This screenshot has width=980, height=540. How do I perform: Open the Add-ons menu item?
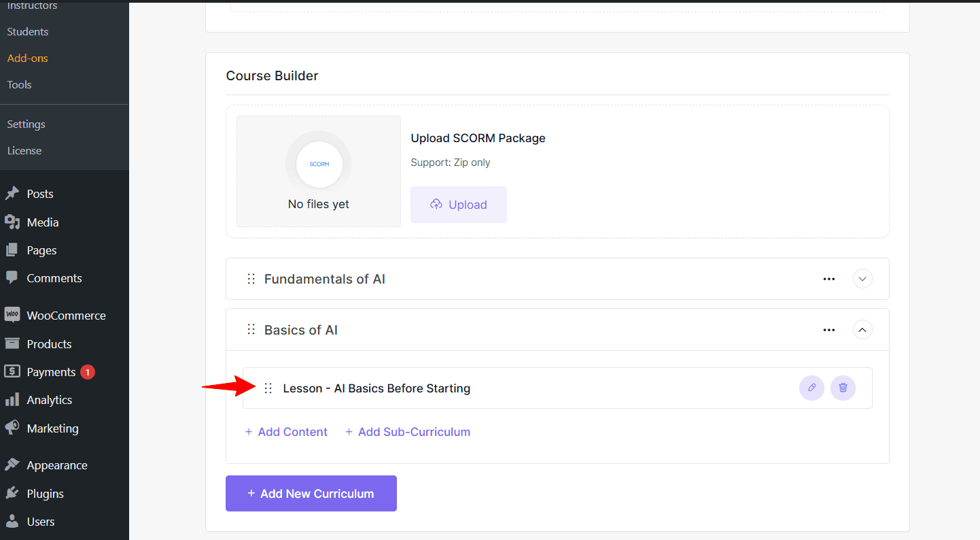[27, 58]
